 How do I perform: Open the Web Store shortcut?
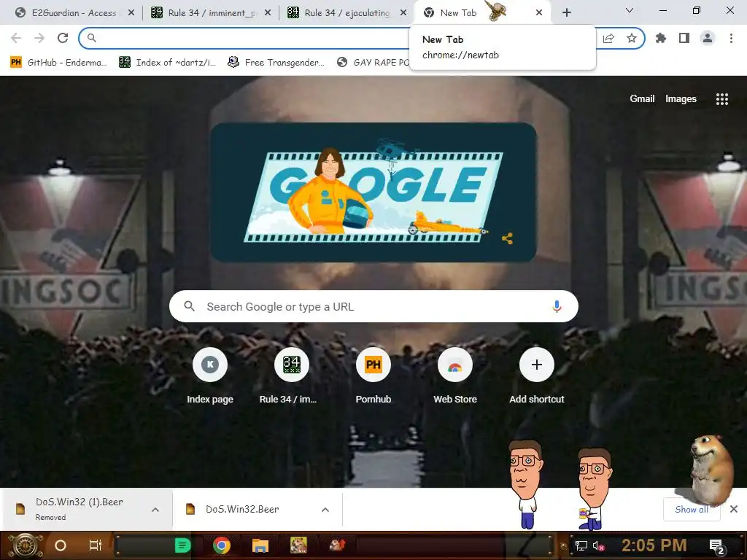click(455, 376)
